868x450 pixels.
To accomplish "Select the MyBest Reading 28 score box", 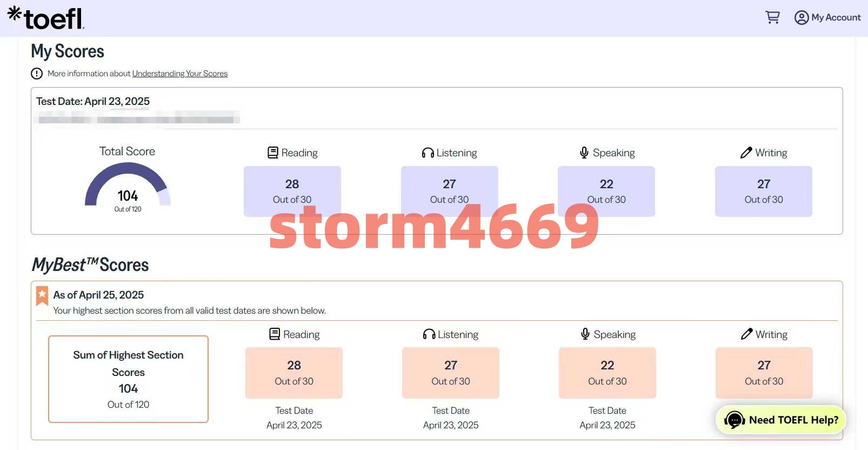I will pyautogui.click(x=294, y=373).
